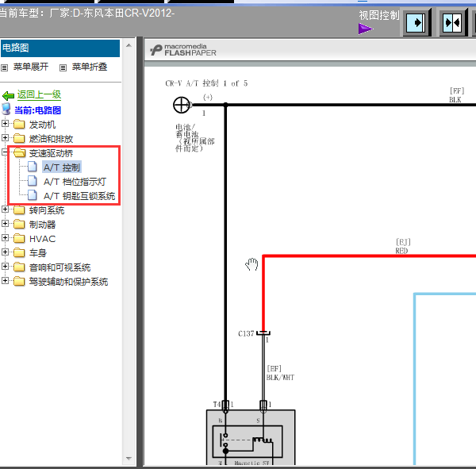
Task: Click the magnetic switch component box
Action: 251,437
